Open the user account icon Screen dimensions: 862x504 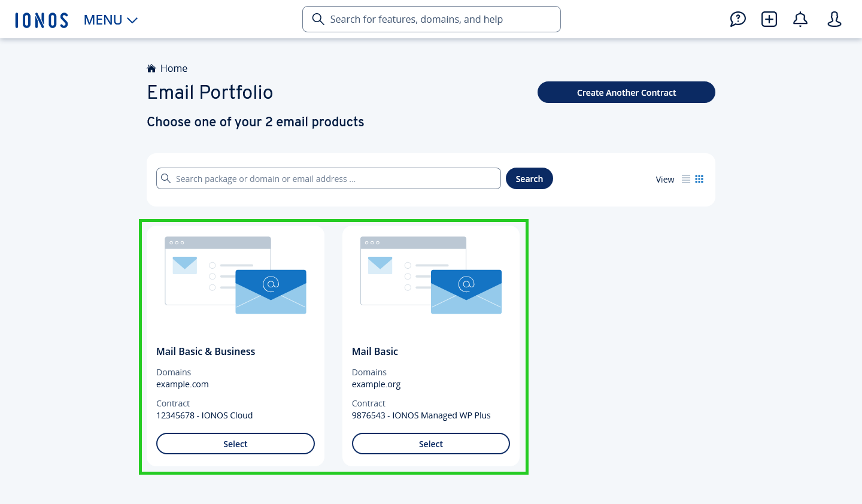pos(834,19)
